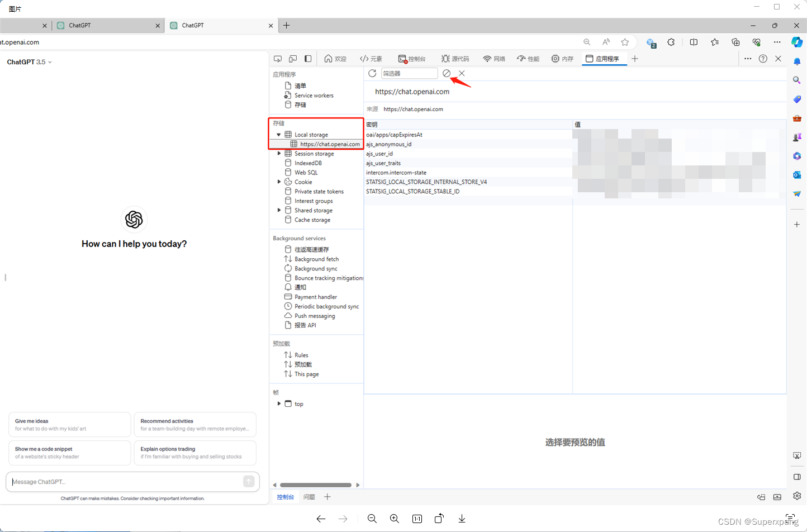807x532 pixels.
Task: Select the STATSIG_LOCAL_STORAGE_STABLE_ID key row
Action: [468, 191]
